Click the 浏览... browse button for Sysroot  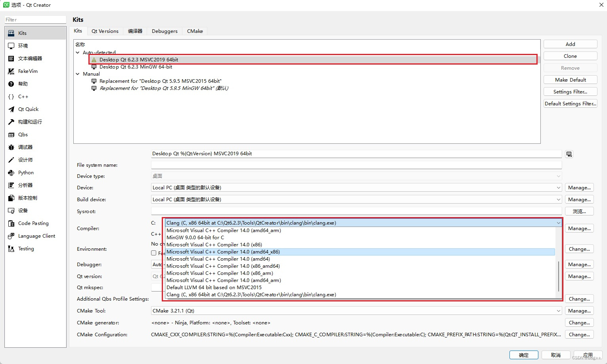pos(579,212)
